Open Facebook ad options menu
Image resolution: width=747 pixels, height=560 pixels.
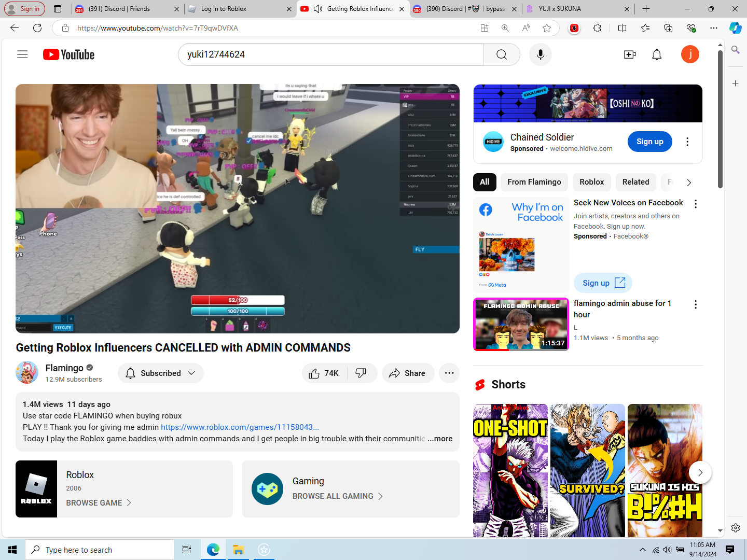tap(696, 204)
